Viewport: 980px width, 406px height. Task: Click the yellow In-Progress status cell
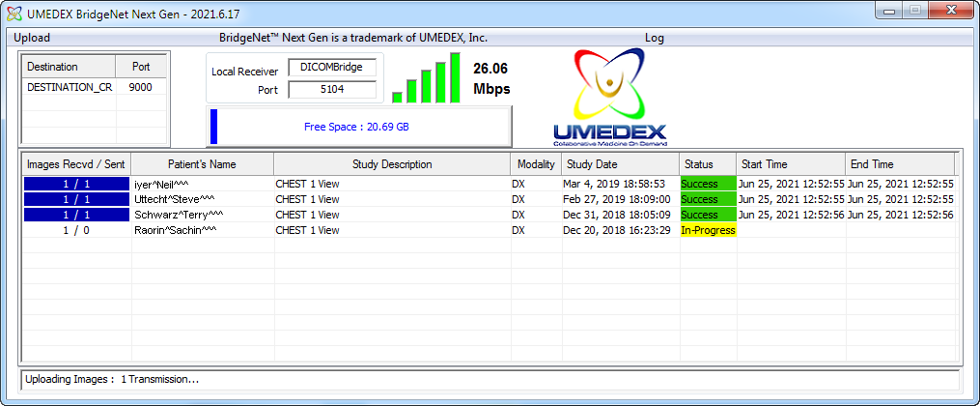[708, 230]
